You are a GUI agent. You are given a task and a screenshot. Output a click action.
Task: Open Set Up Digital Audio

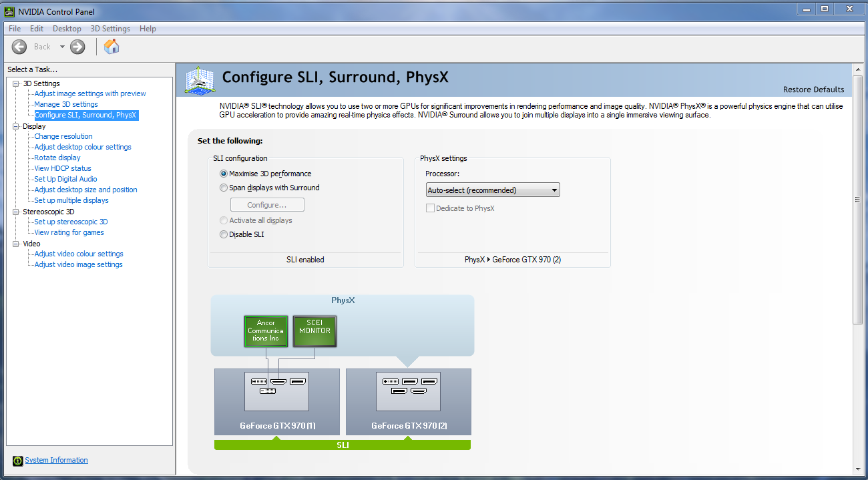(65, 179)
